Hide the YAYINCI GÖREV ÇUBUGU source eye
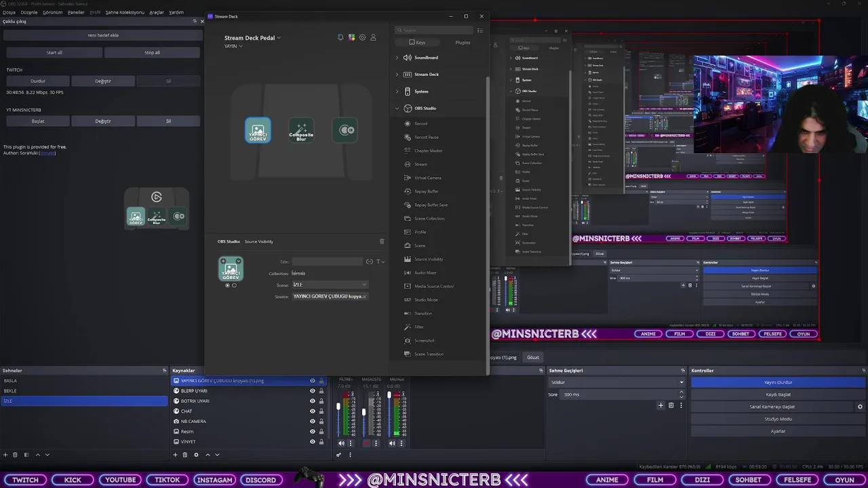Viewport: 868px width, 488px height. [x=313, y=381]
